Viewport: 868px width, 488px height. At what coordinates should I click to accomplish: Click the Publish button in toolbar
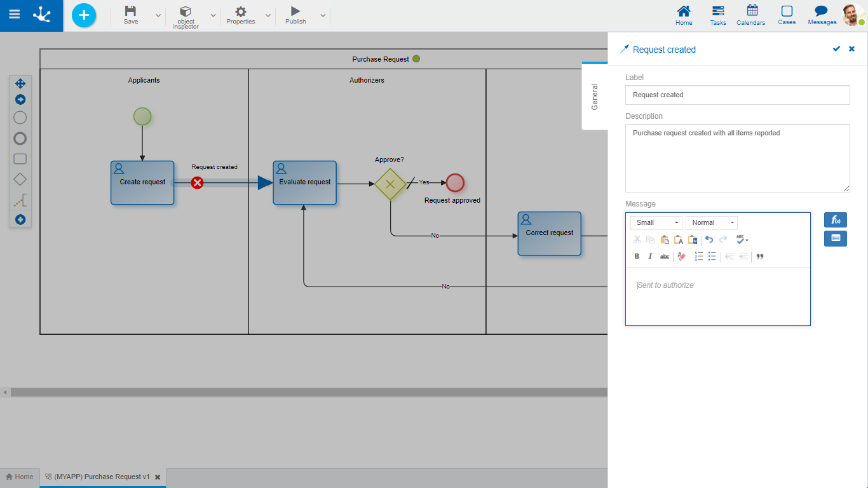click(295, 15)
